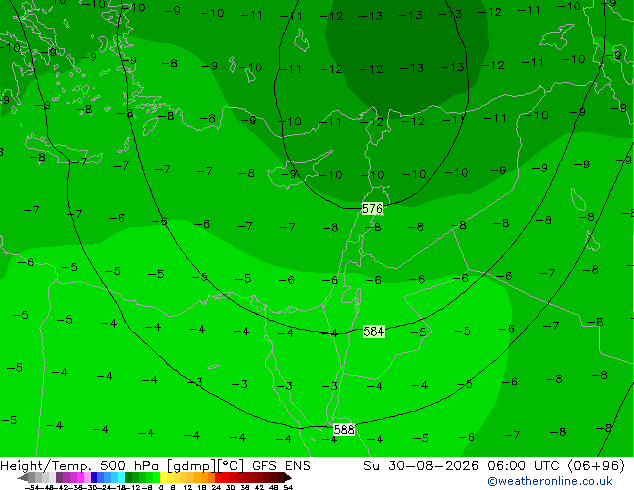634x490 pixels.
Task: Click the cyan swatch in the legend
Action: [x=121, y=478]
